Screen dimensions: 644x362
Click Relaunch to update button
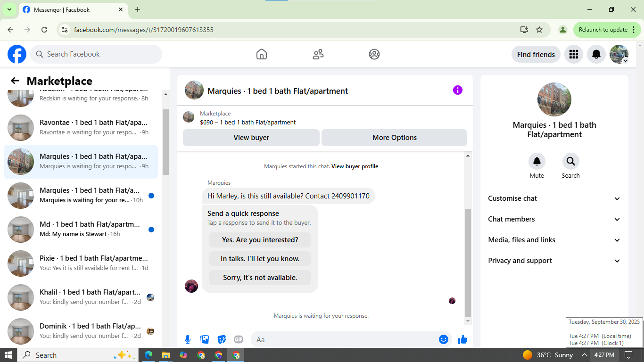(x=606, y=30)
